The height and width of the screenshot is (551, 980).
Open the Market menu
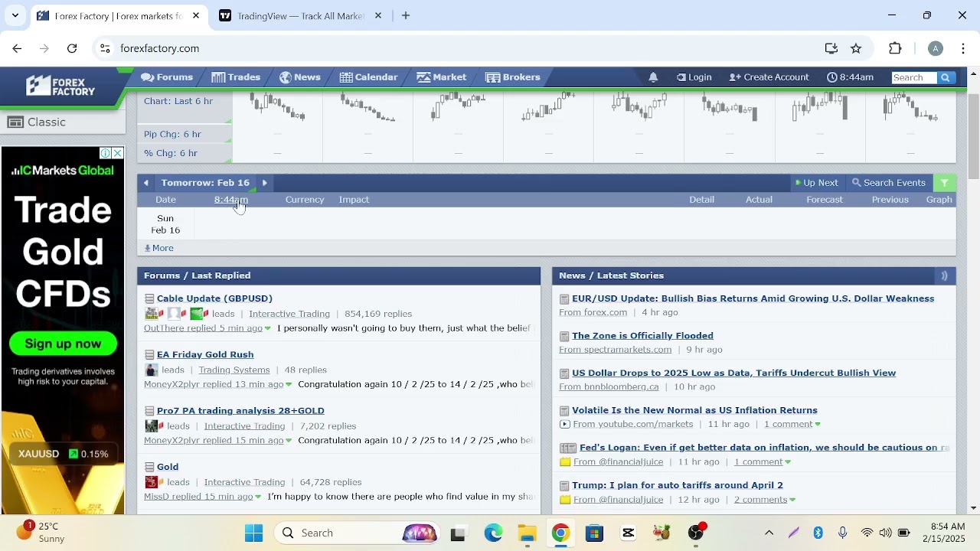click(441, 77)
